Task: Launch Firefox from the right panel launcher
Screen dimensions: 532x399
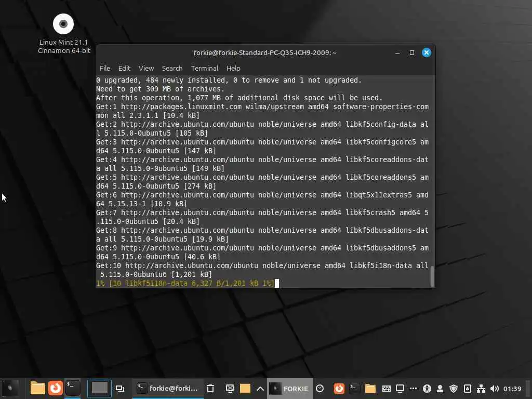Action: [339, 388]
